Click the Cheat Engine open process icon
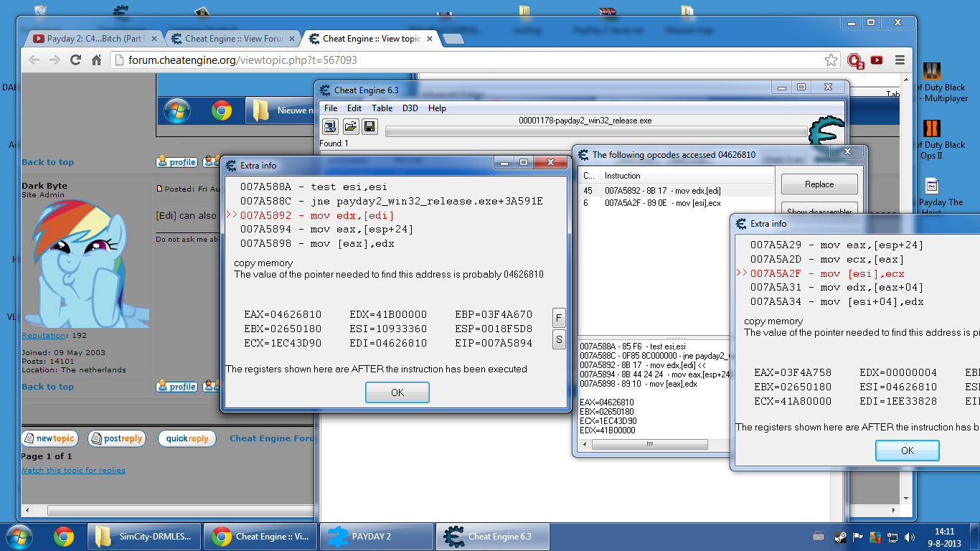Image resolution: width=980 pixels, height=551 pixels. tap(331, 127)
